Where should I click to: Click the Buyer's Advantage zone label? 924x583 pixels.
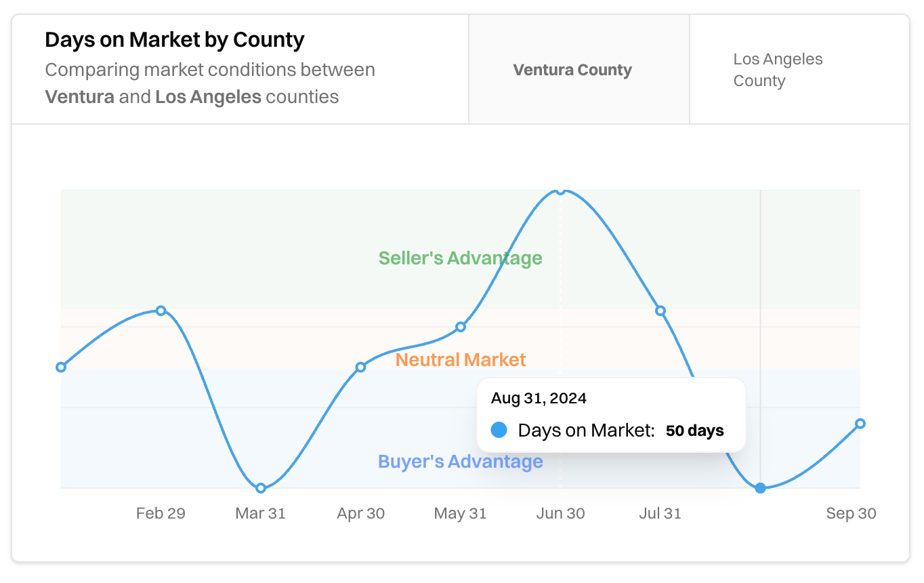pos(460,461)
